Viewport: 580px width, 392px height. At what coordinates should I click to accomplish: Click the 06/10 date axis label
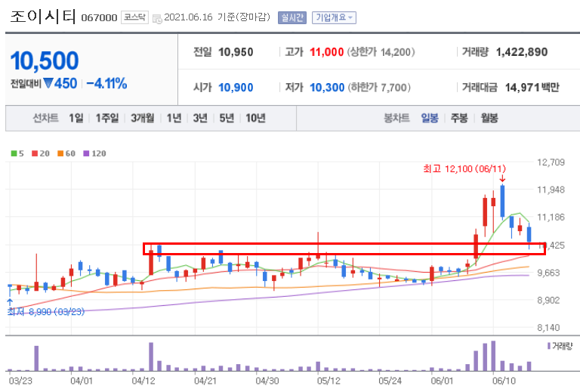pos(504,381)
